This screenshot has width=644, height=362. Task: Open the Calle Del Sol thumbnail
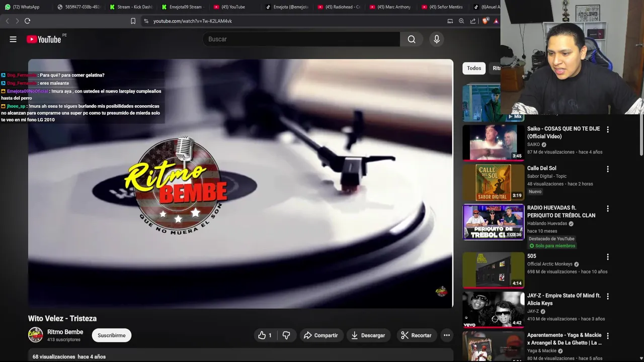[494, 182]
